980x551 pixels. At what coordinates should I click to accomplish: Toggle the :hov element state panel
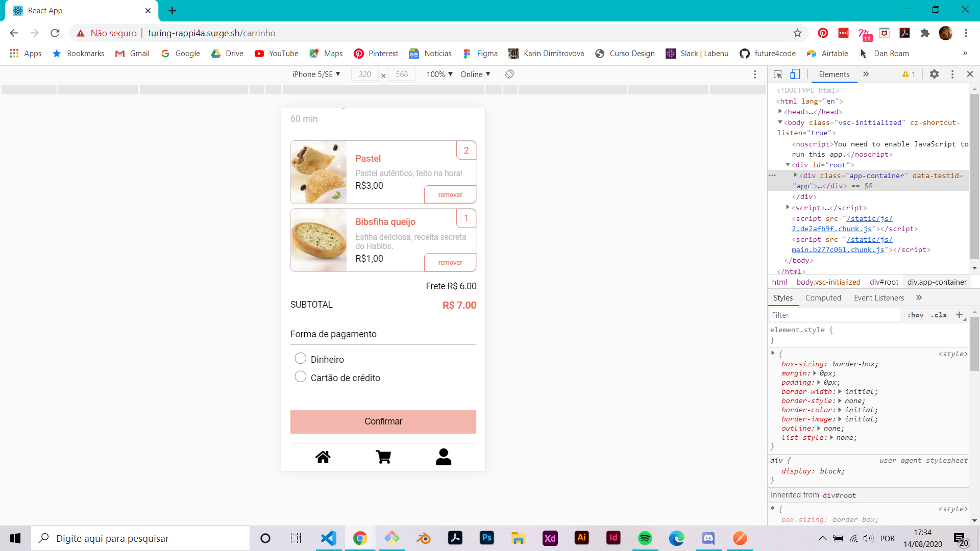[915, 315]
